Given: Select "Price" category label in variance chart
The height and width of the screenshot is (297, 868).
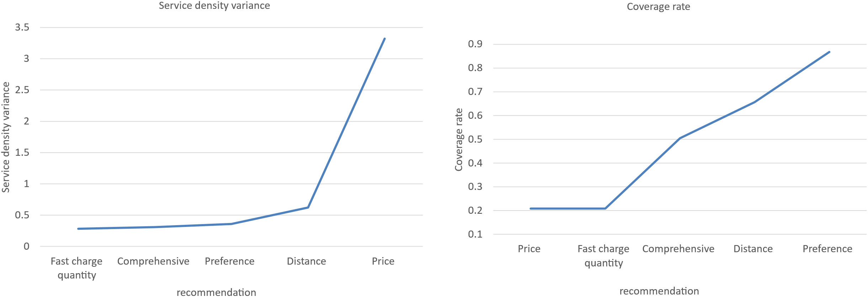Looking at the screenshot, I should tap(383, 261).
